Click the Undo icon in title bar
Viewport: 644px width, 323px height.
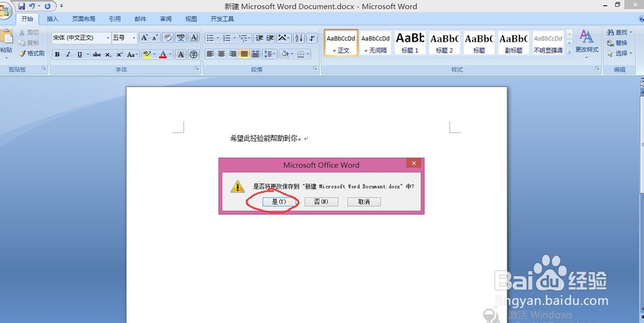(x=32, y=6)
